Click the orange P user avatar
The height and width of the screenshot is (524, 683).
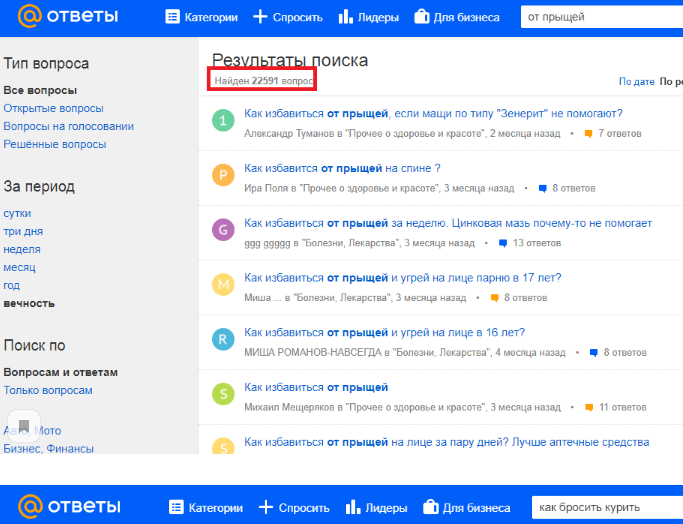click(224, 176)
